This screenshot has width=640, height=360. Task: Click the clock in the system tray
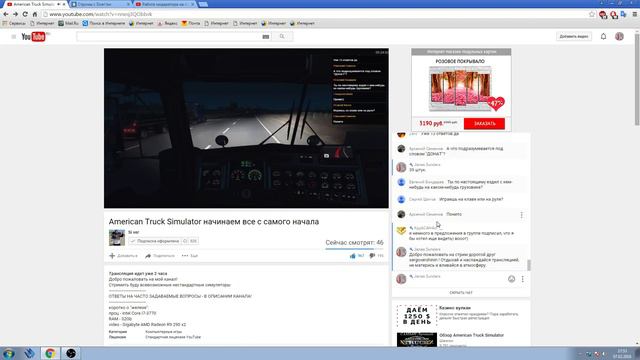click(622, 353)
